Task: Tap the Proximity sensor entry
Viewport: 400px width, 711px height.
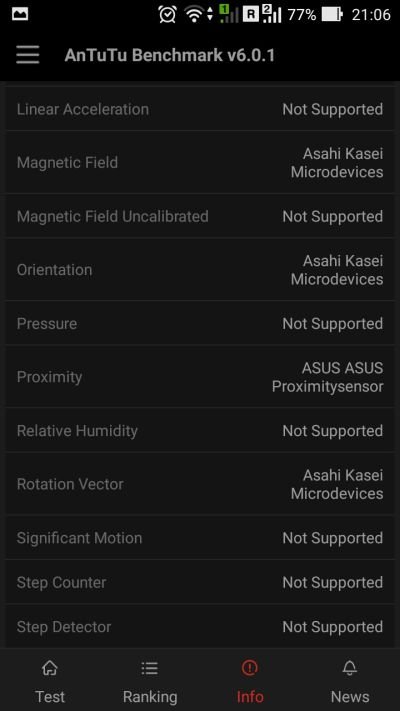Action: coord(200,377)
